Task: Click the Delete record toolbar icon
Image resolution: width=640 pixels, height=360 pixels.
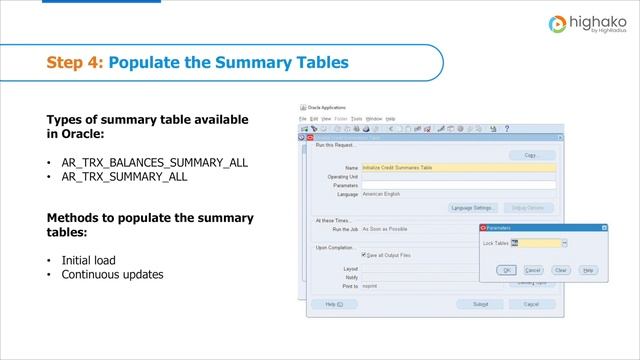Action: [x=427, y=129]
